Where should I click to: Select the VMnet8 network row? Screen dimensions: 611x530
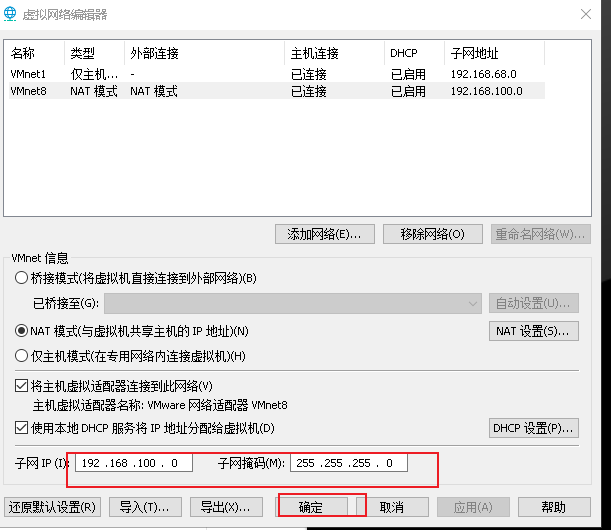pos(277,91)
